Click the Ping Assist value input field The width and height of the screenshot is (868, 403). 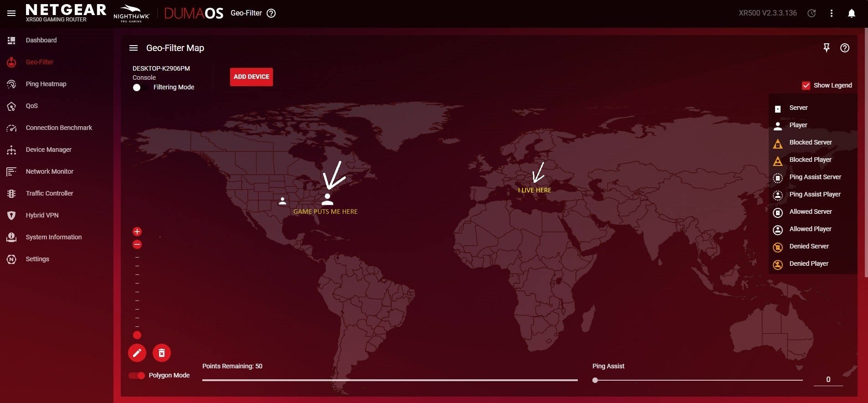[828, 379]
